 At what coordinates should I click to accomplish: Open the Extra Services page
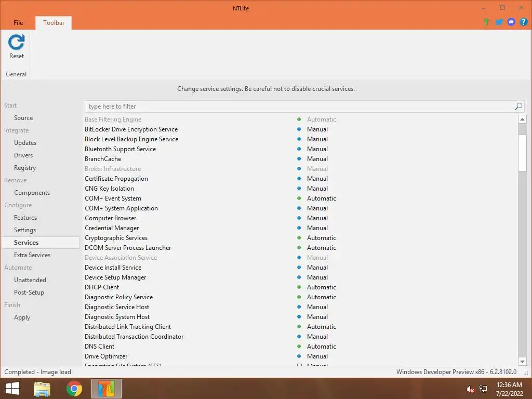pos(32,255)
